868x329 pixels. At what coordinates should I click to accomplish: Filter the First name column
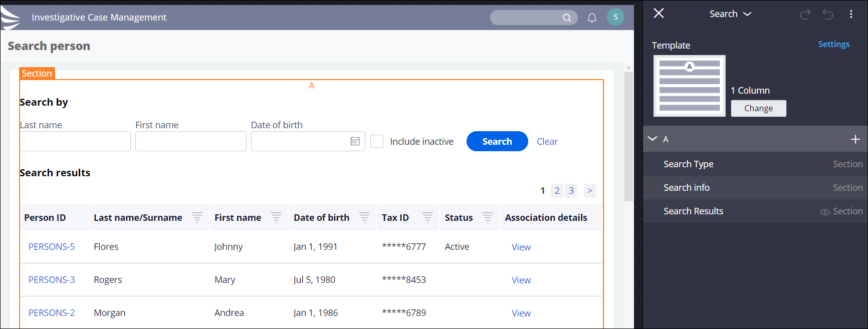(276, 217)
